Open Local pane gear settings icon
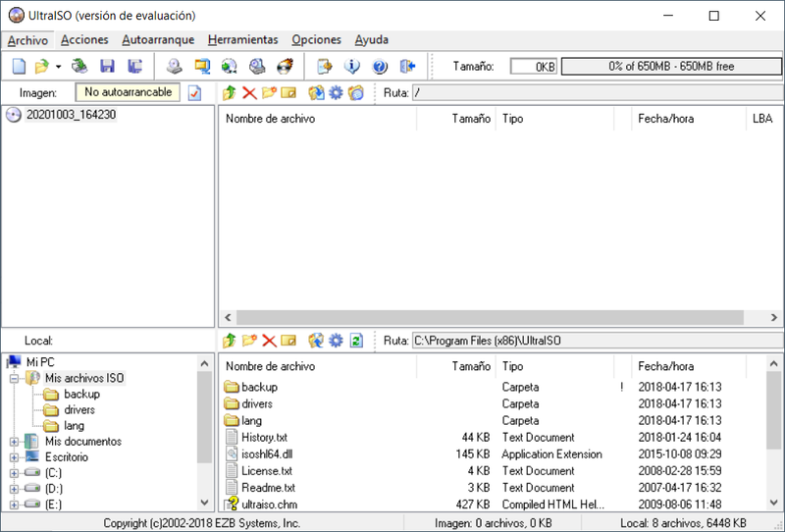 pyautogui.click(x=336, y=341)
